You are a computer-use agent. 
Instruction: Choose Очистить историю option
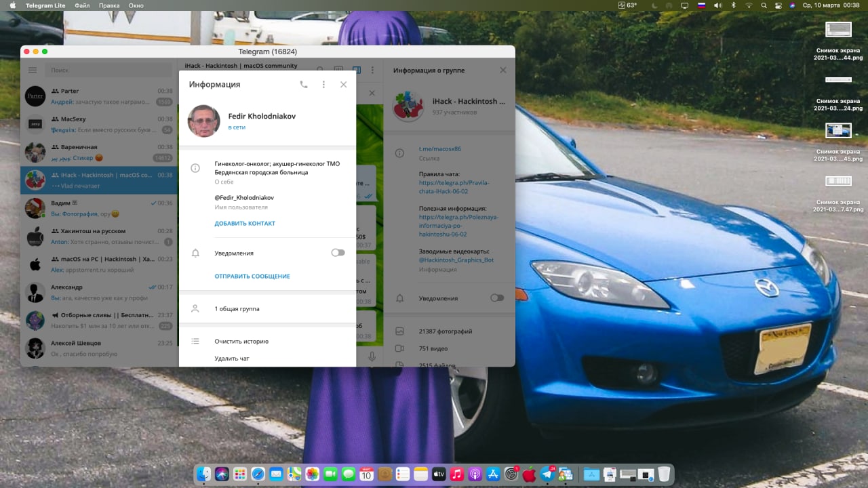coord(241,342)
